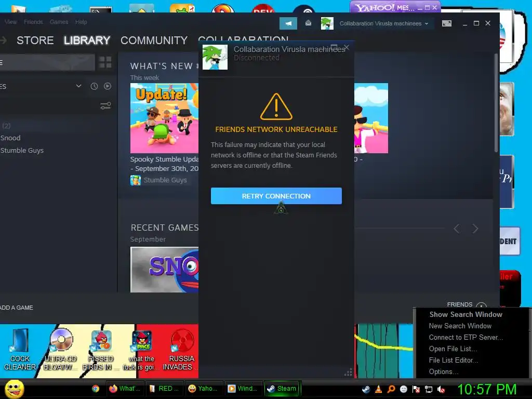Sort library by recent activity clock icon
The width and height of the screenshot is (532, 399).
click(94, 86)
